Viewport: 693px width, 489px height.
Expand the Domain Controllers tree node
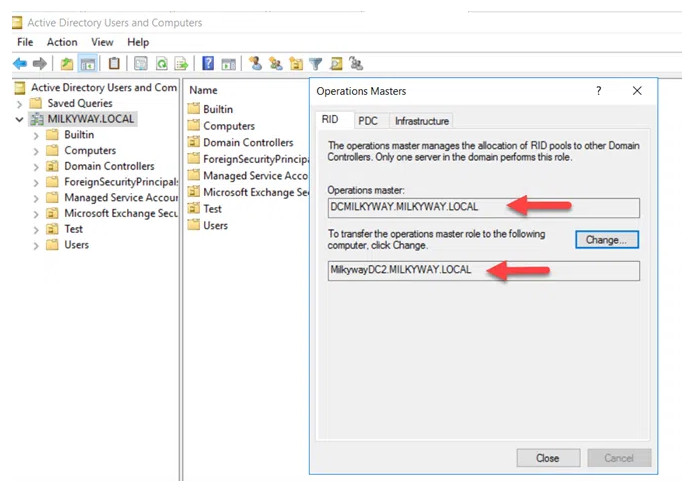37,166
